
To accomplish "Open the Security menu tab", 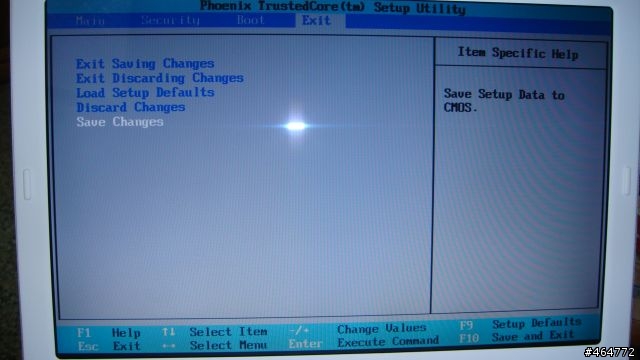I will pyautogui.click(x=171, y=20).
